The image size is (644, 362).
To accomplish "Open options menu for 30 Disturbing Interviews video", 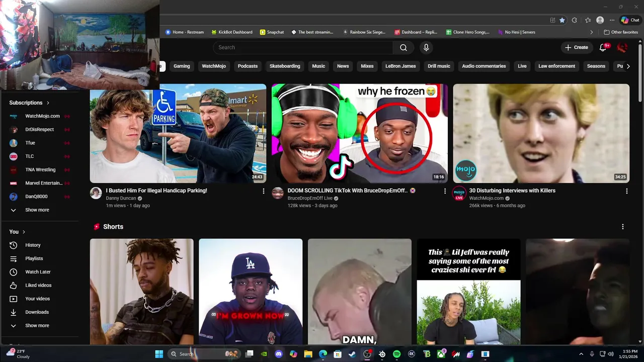I will pos(626,191).
